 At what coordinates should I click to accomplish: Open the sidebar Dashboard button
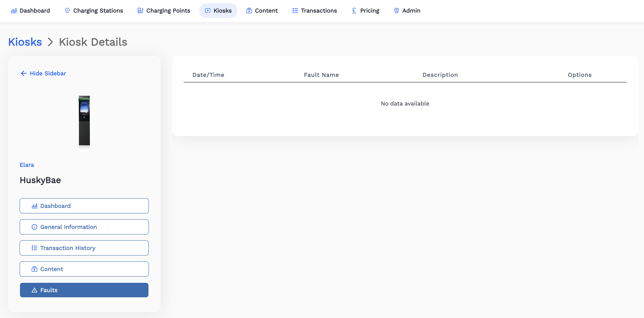coord(84,206)
